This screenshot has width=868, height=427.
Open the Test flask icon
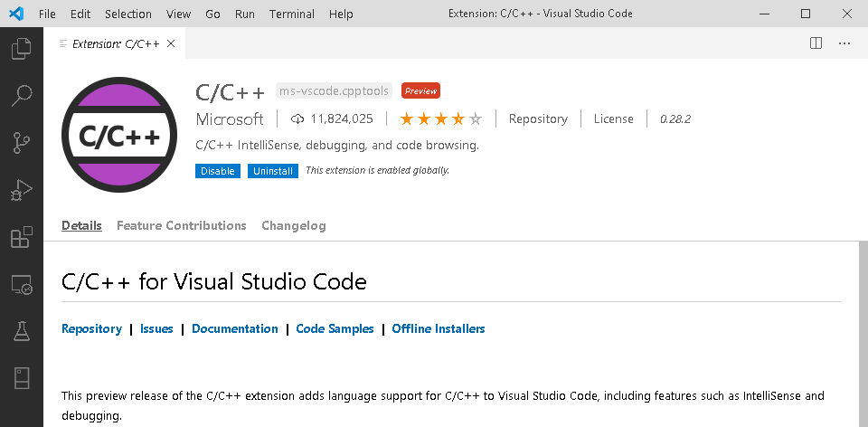(21, 331)
